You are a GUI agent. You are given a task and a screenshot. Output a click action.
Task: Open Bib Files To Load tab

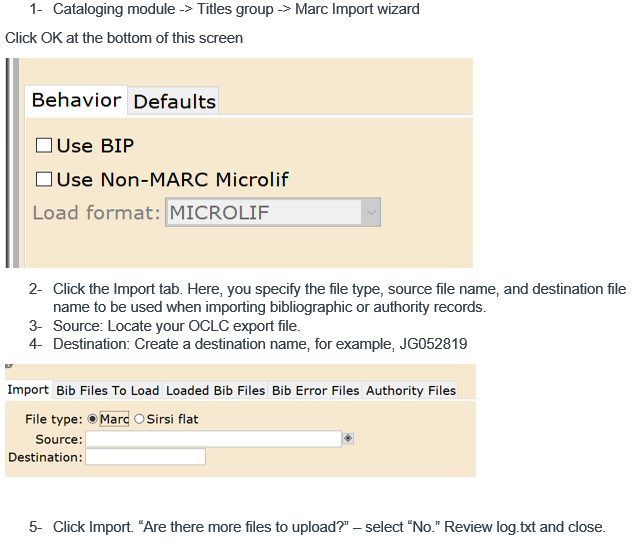point(108,390)
